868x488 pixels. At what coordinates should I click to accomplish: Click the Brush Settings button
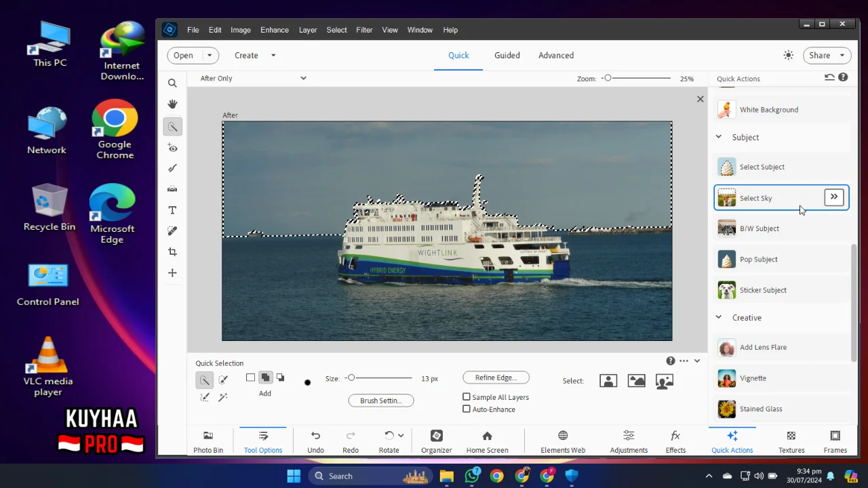point(381,401)
